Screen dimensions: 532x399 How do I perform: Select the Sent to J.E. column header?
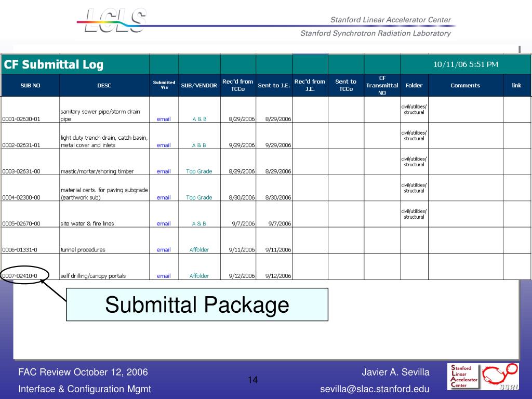click(274, 86)
